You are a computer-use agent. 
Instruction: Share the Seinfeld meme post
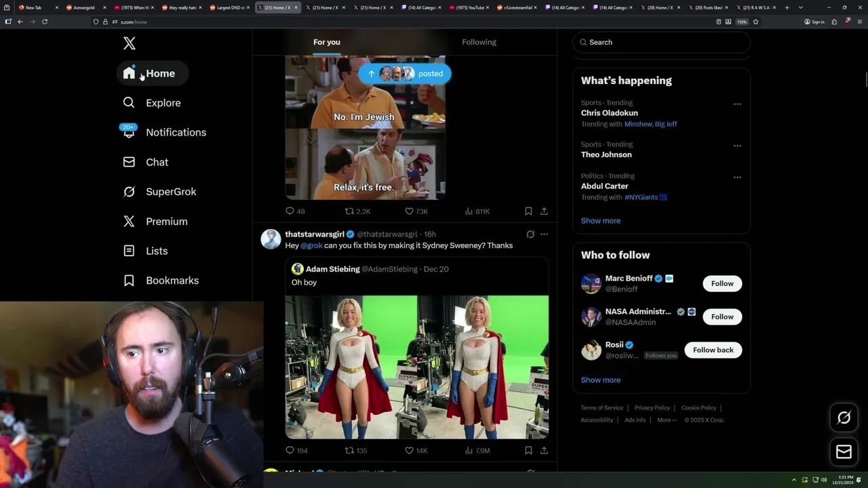pyautogui.click(x=544, y=211)
